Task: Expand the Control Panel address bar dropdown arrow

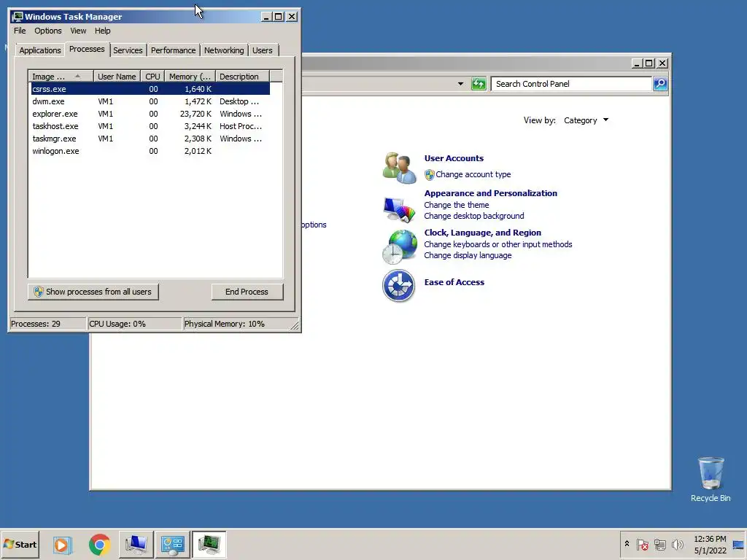Action: coord(460,84)
